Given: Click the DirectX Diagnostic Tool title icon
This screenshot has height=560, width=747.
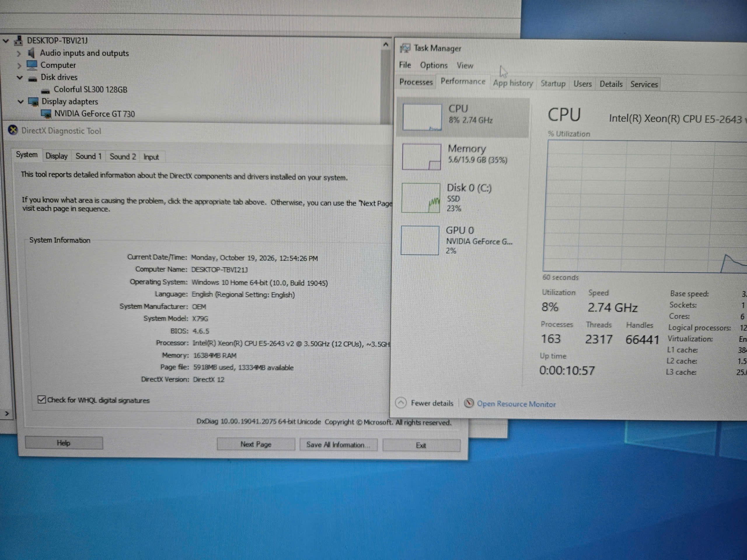Looking at the screenshot, I should (13, 130).
